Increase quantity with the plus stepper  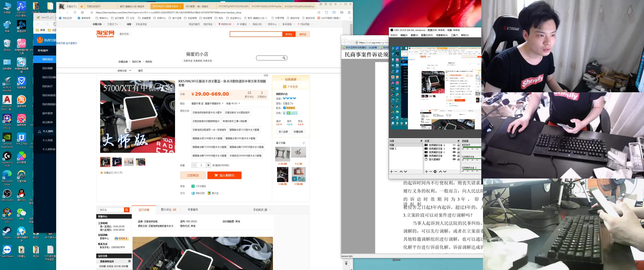tap(208, 165)
